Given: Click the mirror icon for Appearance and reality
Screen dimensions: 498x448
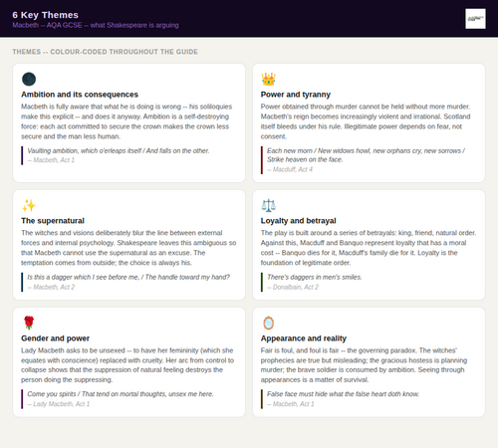Looking at the screenshot, I should pos(268,323).
